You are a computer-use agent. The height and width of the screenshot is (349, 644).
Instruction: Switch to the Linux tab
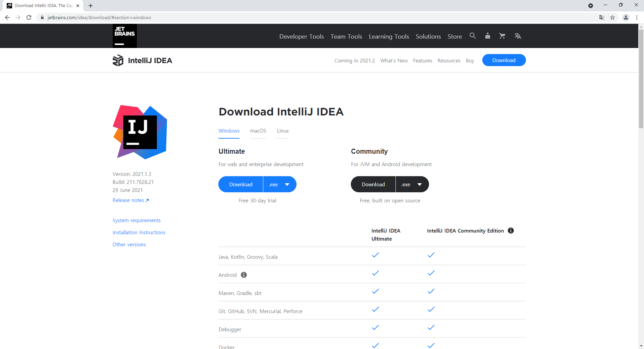point(283,131)
